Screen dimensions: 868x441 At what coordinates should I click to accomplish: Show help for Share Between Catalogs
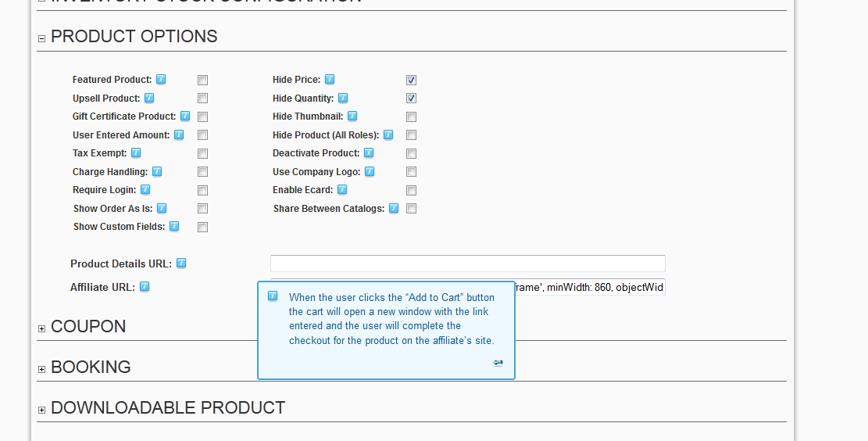click(394, 208)
